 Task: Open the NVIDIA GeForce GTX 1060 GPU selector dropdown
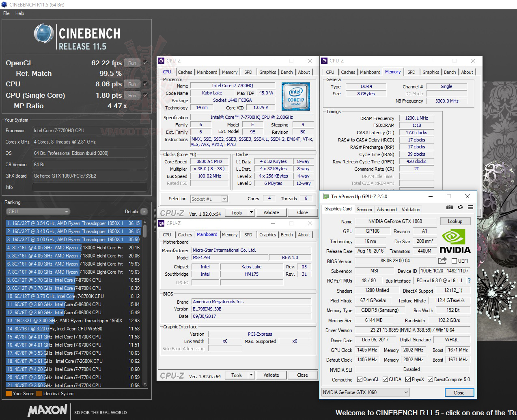(365, 392)
